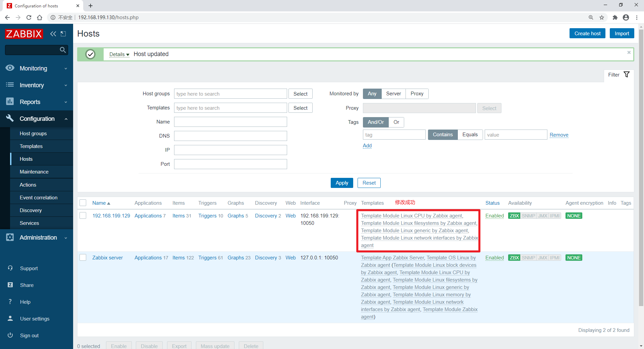Click Select for Host groups

tap(300, 94)
